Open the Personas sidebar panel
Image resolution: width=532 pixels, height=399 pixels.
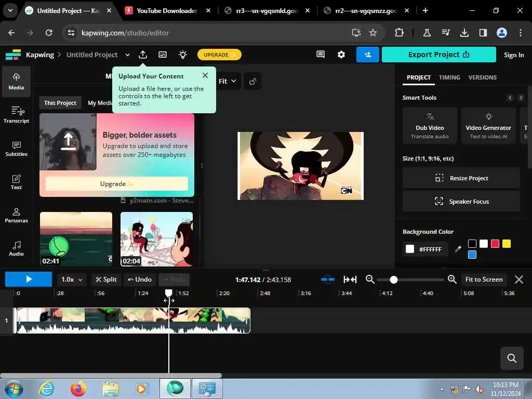[x=16, y=215]
